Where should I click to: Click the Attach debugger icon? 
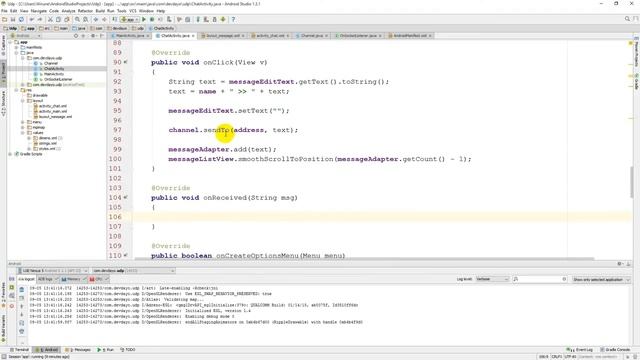click(x=169, y=19)
